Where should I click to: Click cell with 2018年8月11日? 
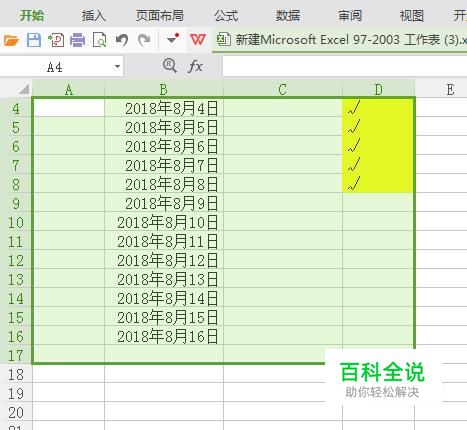[164, 242]
